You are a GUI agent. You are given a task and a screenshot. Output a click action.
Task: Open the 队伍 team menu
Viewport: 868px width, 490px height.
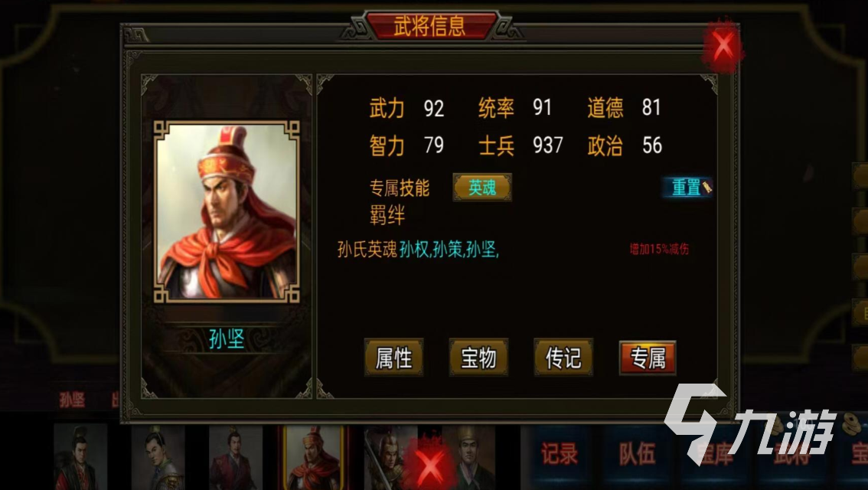(637, 454)
